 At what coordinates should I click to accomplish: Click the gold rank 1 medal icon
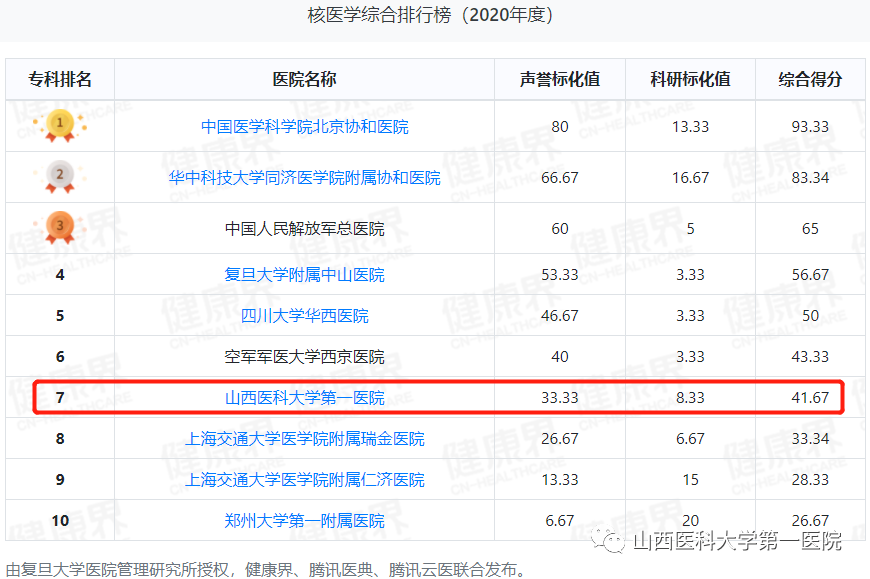pyautogui.click(x=60, y=126)
